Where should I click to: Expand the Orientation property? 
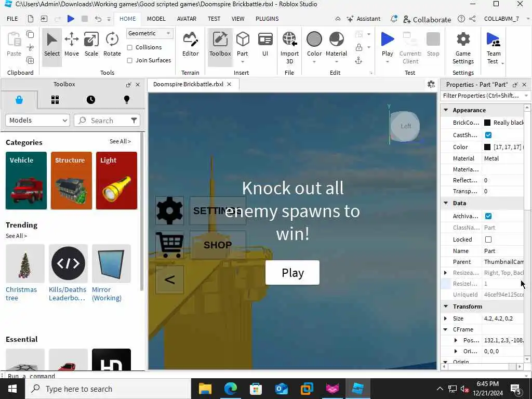coord(456,351)
